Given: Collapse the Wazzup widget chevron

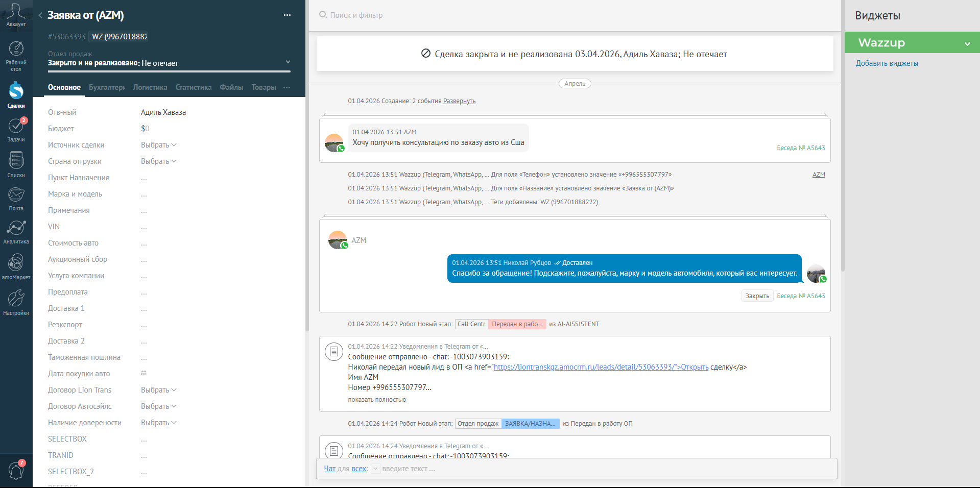Looking at the screenshot, I should click(967, 44).
